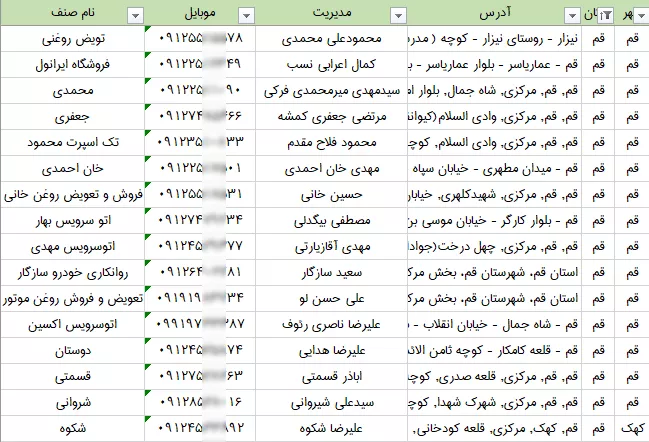Select address cell قم - بلوار کارگر
649x442 pixels.
[495, 221]
